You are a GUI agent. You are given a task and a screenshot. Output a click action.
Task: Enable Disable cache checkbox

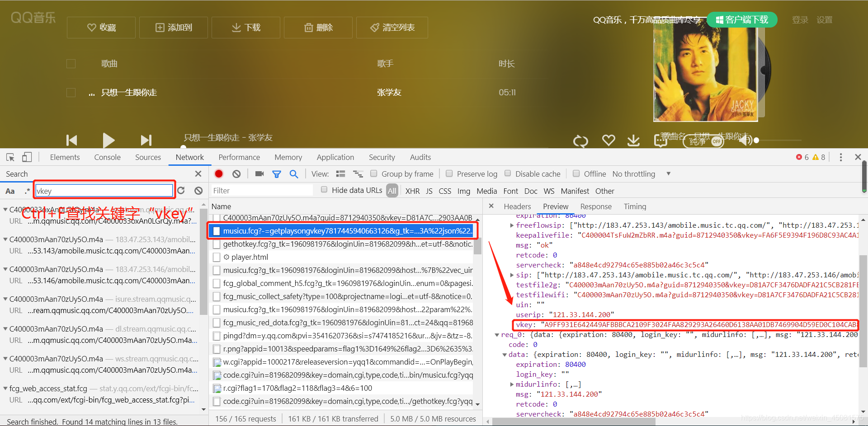tap(508, 173)
